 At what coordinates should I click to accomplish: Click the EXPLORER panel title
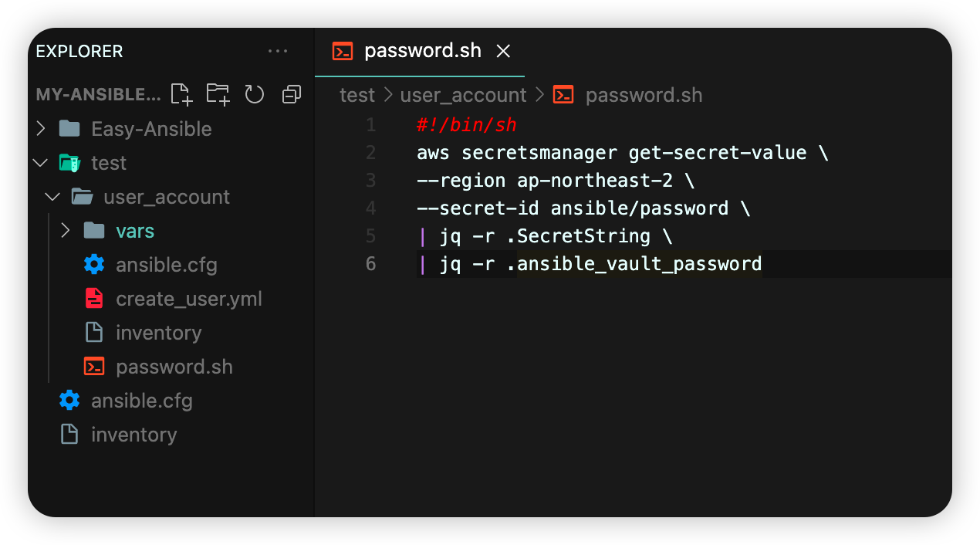pyautogui.click(x=79, y=51)
